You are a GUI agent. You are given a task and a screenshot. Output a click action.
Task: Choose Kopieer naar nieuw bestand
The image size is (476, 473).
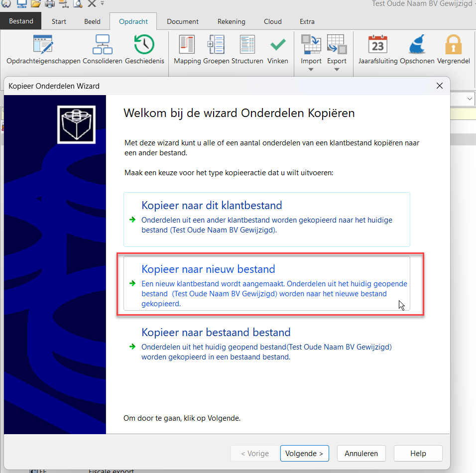pyautogui.click(x=266, y=283)
